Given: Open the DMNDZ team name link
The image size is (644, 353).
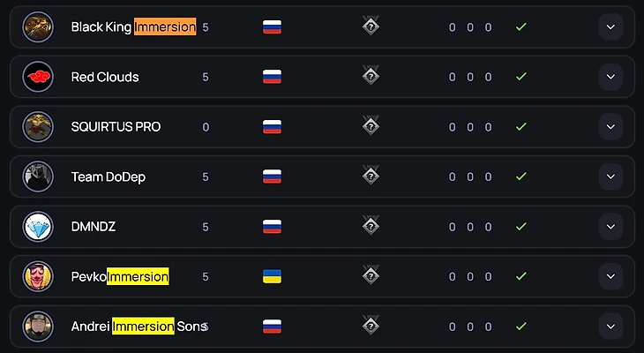Looking at the screenshot, I should point(94,227).
